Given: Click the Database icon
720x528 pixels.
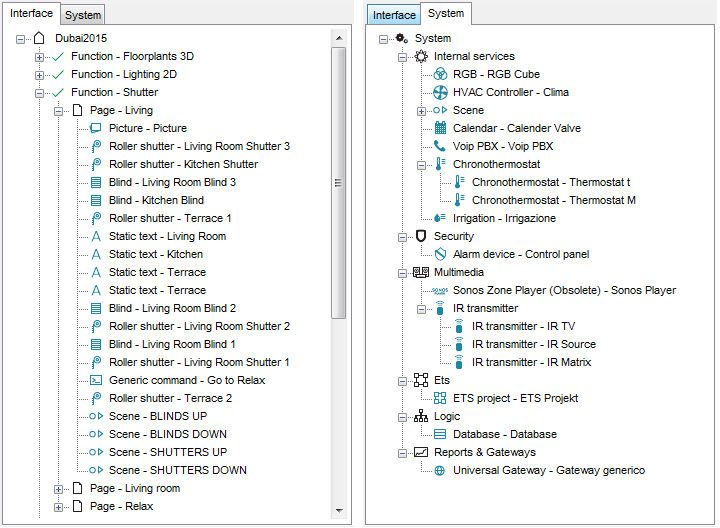Looking at the screenshot, I should 440,434.
